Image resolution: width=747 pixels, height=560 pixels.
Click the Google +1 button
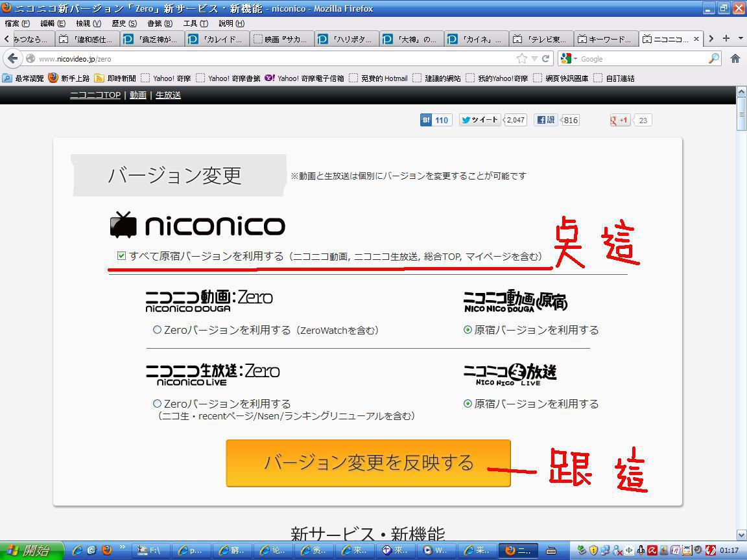point(620,120)
